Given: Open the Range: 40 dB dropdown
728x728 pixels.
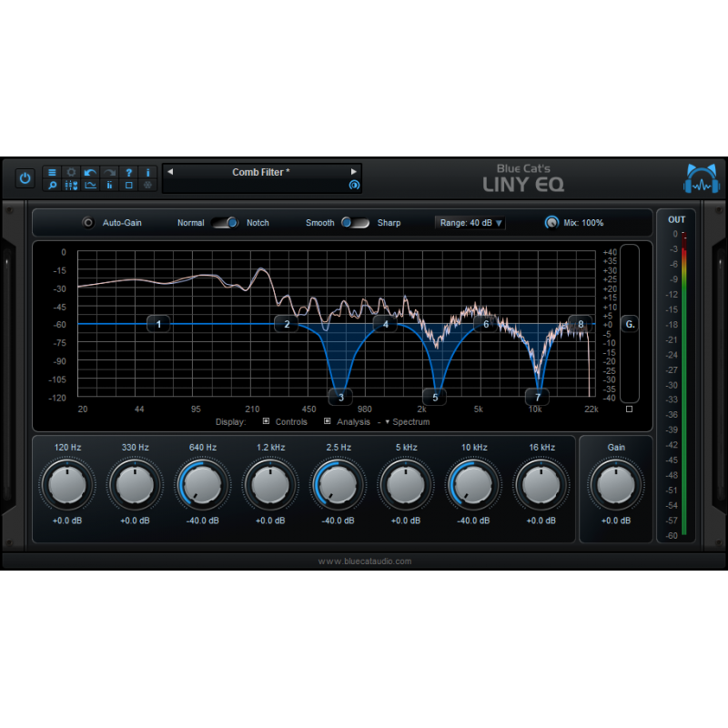Looking at the screenshot, I should click(x=470, y=222).
